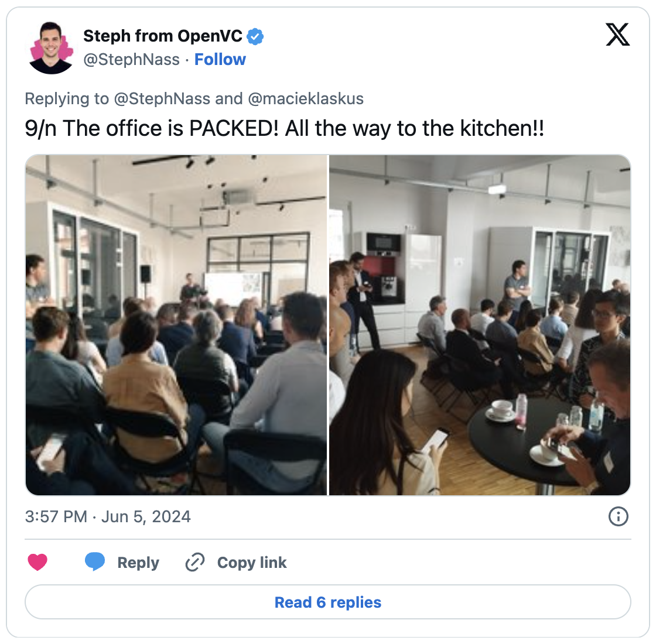Open the 3:57 PM Jun 5, 2024 timestamp
Viewport: 656px width, 644px height.
[108, 516]
